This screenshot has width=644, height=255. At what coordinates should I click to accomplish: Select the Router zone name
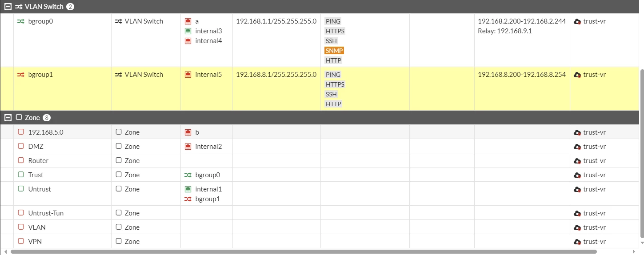pyautogui.click(x=38, y=161)
